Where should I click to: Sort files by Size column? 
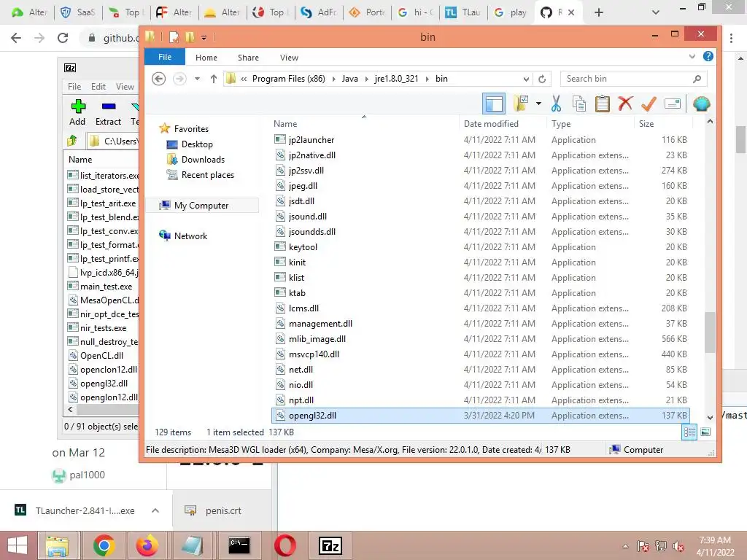point(646,124)
